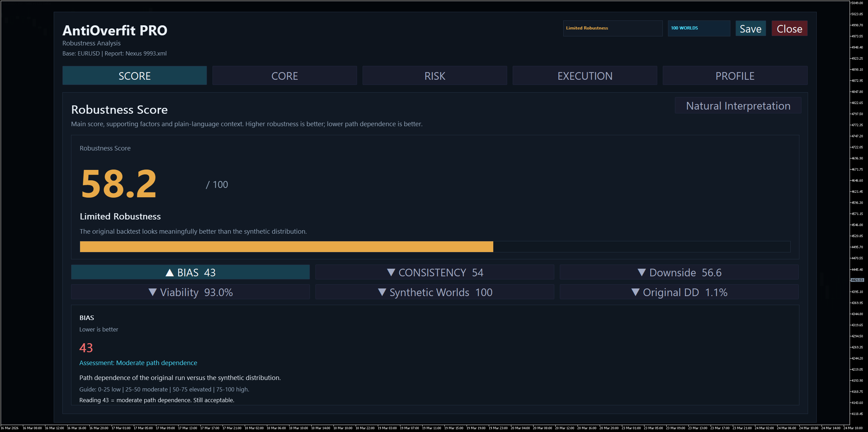This screenshot has height=432, width=868.
Task: Toggle Natural Interpretation mode
Action: click(738, 106)
